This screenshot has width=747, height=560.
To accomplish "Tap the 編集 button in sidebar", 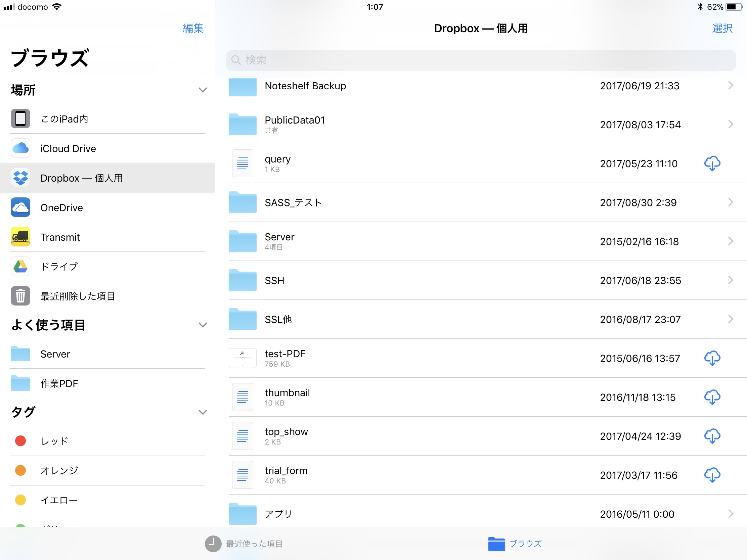I will click(x=193, y=28).
